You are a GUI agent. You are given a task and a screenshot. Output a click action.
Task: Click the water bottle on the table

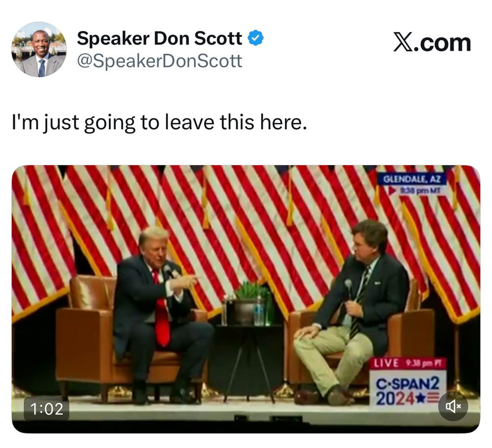click(259, 311)
